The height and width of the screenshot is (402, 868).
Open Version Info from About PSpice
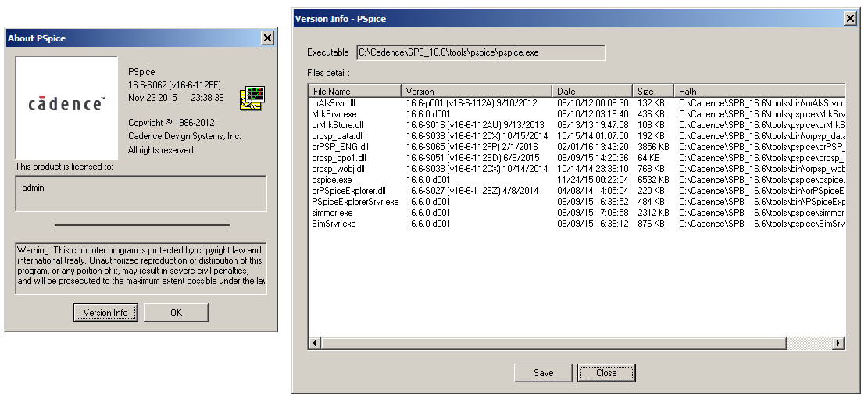(x=105, y=313)
